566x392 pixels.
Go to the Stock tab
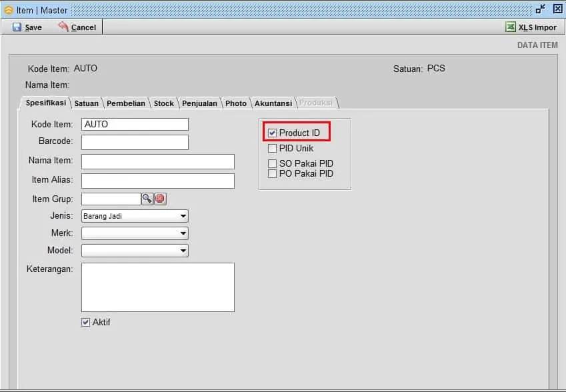[164, 103]
